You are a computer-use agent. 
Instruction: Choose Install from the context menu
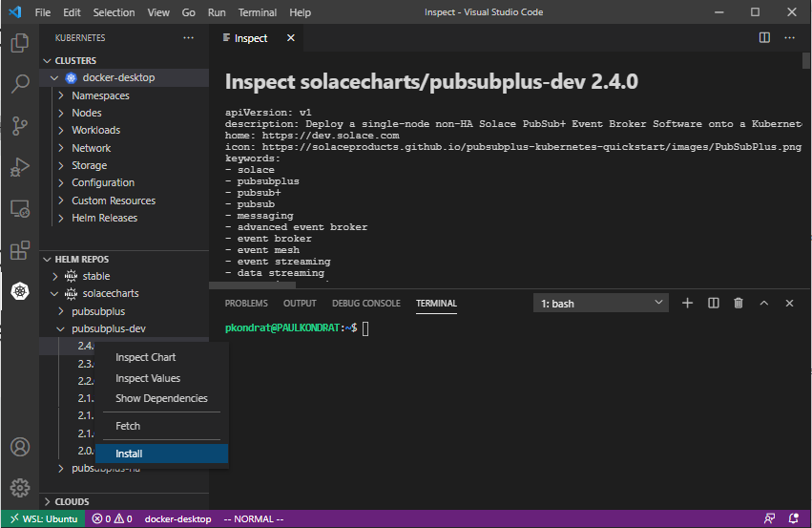[x=129, y=454]
